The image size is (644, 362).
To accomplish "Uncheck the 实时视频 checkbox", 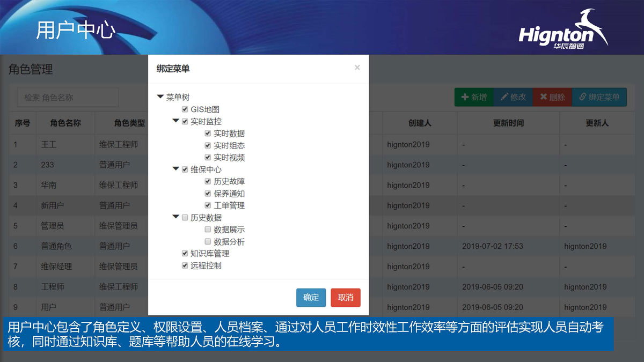I will (207, 157).
